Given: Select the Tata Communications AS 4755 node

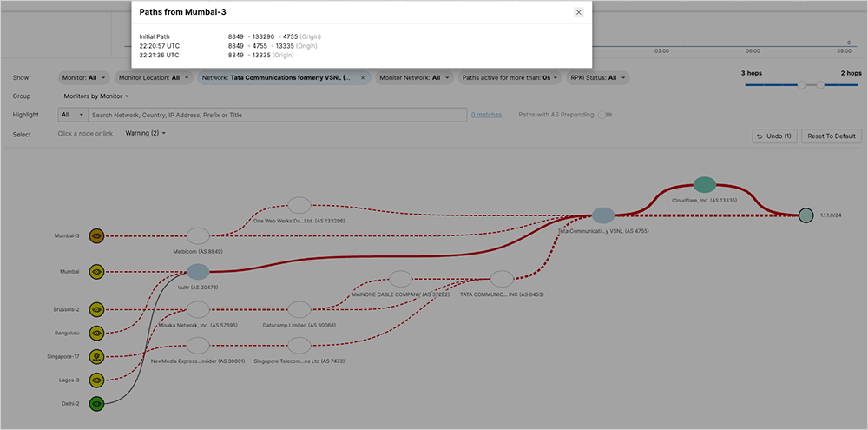Looking at the screenshot, I should click(x=602, y=215).
